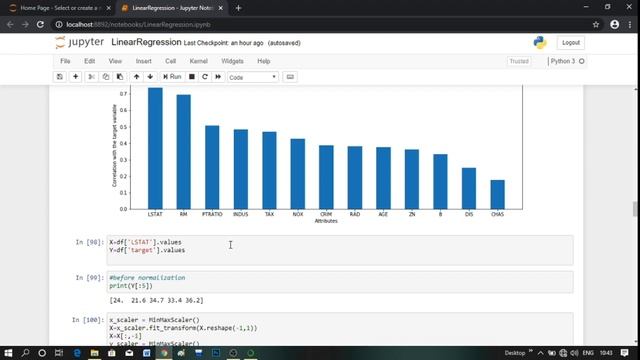Click the Python logo icon
640x360 pixels.
point(540,42)
